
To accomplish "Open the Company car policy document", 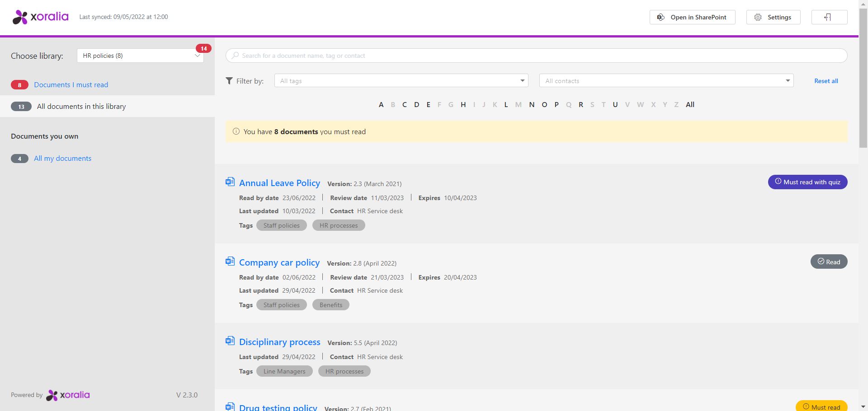I will [279, 262].
